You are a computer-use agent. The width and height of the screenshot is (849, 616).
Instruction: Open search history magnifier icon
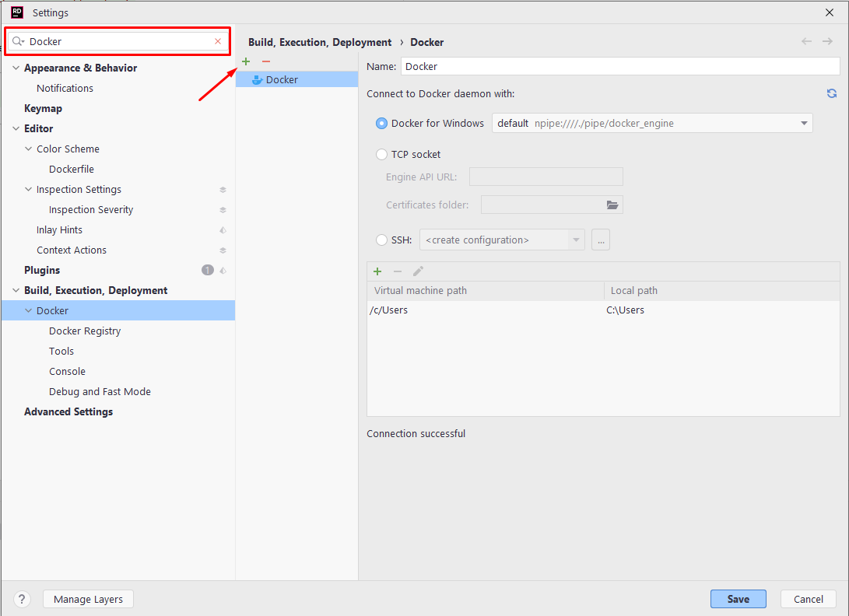click(x=19, y=41)
